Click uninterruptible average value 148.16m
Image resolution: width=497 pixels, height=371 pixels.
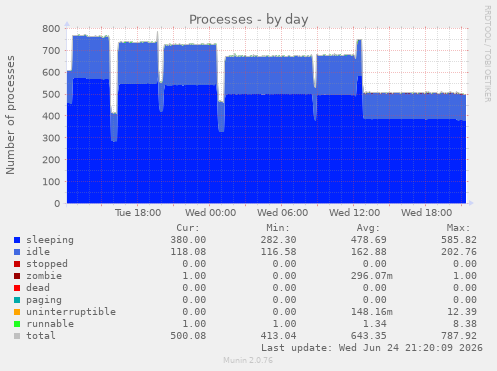click(372, 312)
